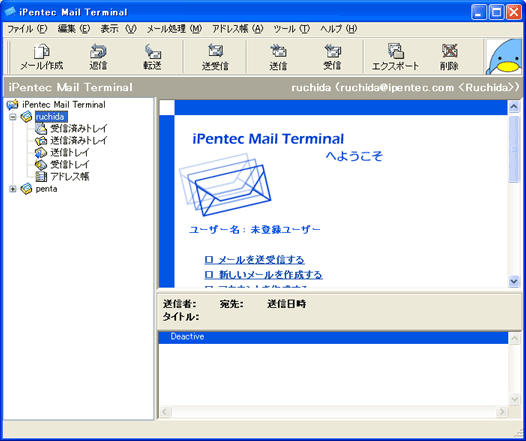526x441 pixels.
Task: Click the 受信済みトレイ folder icon
Action: point(41,128)
